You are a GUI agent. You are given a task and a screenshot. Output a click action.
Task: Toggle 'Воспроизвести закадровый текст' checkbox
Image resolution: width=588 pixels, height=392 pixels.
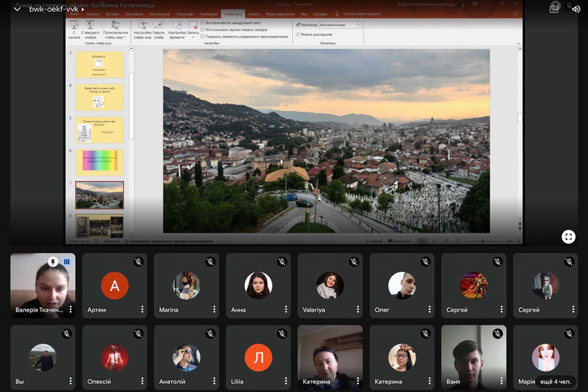[x=203, y=23]
